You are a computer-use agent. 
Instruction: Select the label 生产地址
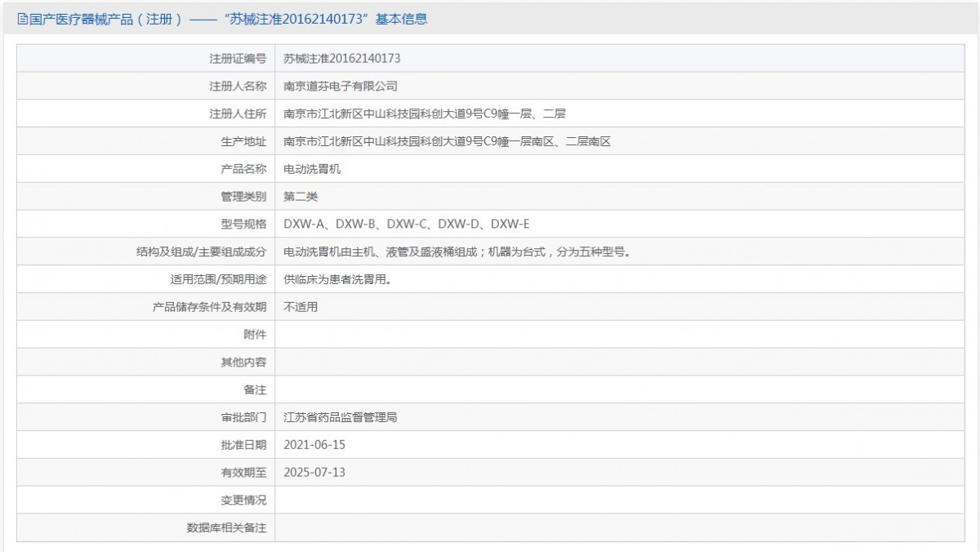coord(243,141)
